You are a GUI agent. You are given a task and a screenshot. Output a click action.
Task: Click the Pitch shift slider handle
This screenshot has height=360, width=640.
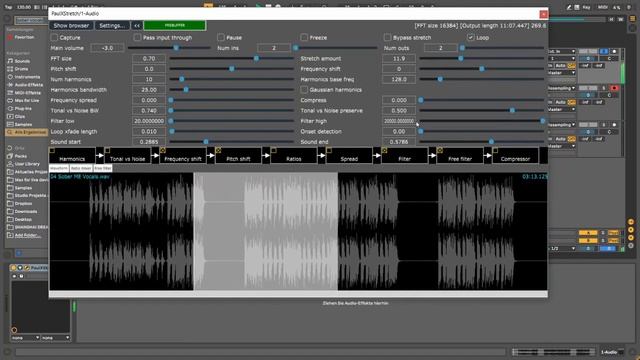(231, 69)
